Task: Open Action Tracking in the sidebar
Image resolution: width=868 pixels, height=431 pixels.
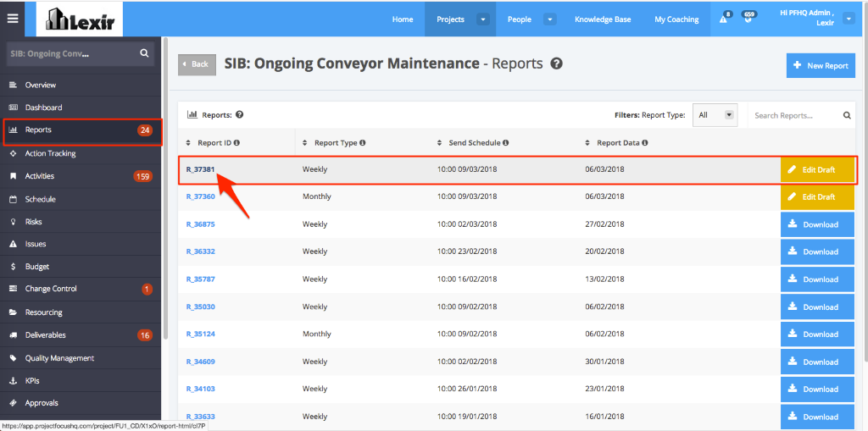Action: click(81, 153)
